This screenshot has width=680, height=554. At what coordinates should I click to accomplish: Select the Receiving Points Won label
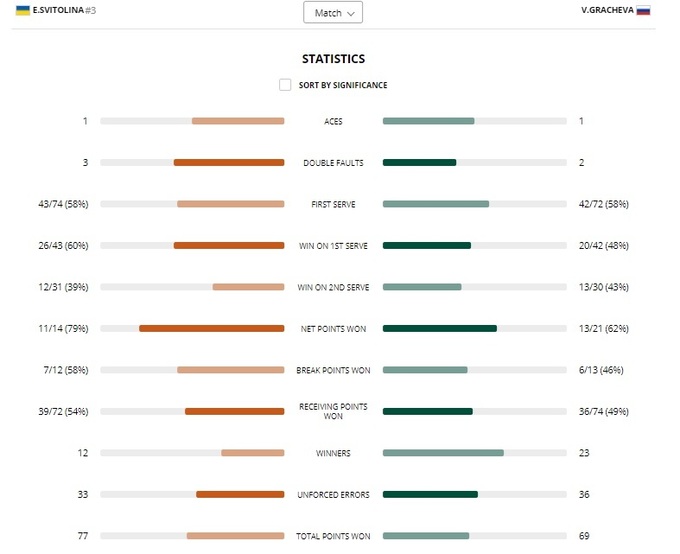[333, 411]
